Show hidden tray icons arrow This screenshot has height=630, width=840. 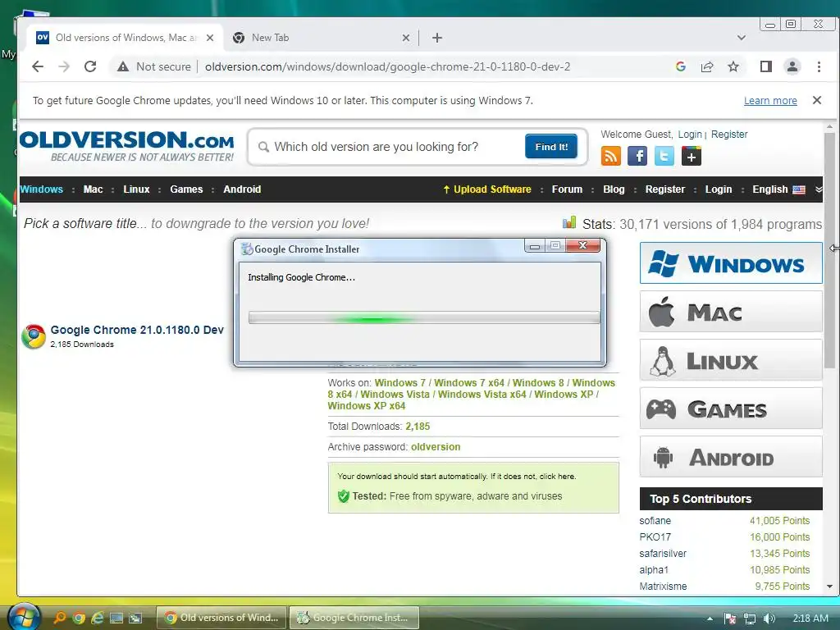tap(710, 619)
